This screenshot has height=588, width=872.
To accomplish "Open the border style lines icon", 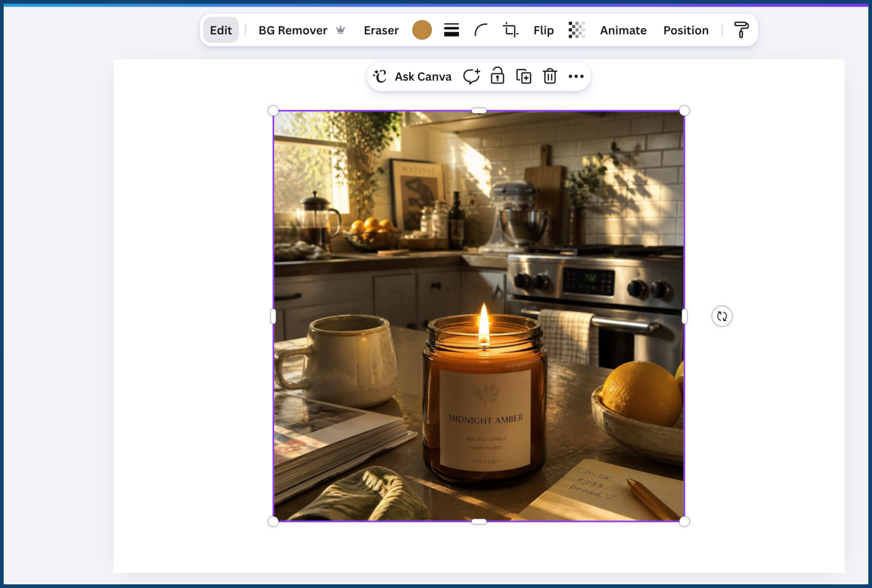I will tap(452, 30).
